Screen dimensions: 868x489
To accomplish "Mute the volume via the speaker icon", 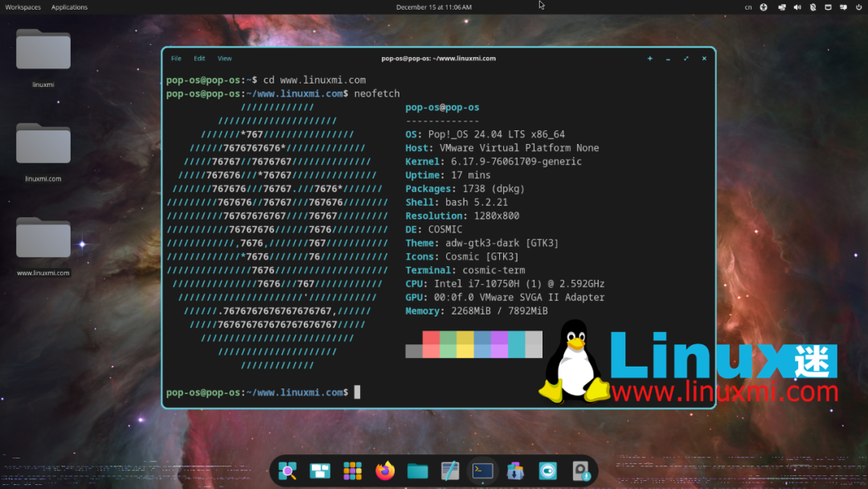I will 797,6.
